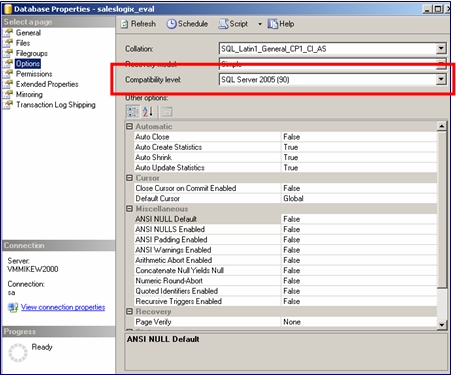Click the Refresh icon
This screenshot has width=456, height=375.
pos(124,24)
